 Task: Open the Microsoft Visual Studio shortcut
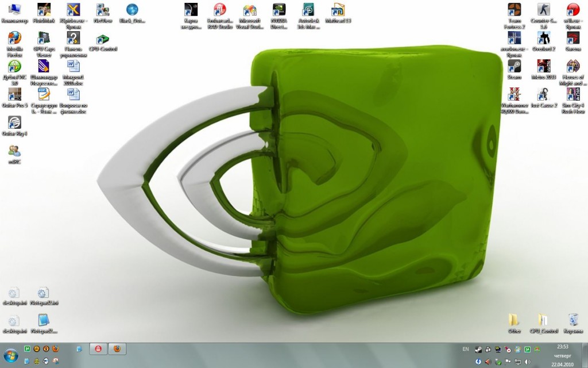(x=249, y=16)
